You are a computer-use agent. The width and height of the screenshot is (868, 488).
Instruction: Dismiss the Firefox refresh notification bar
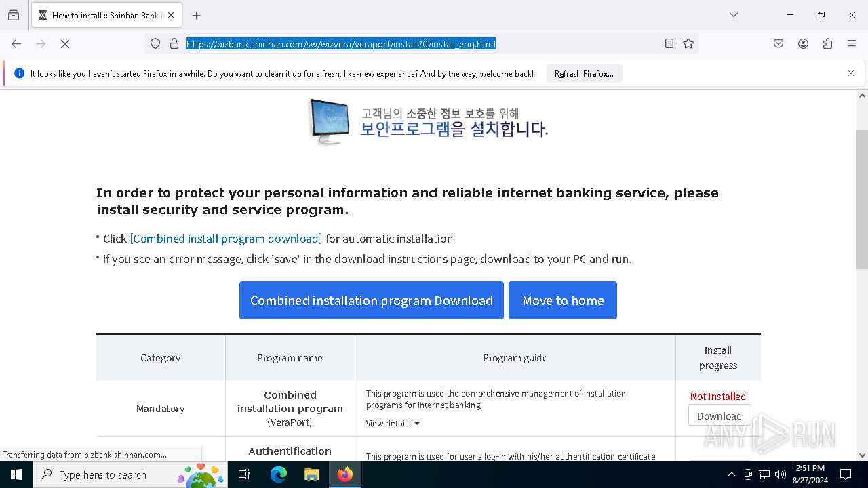(851, 73)
